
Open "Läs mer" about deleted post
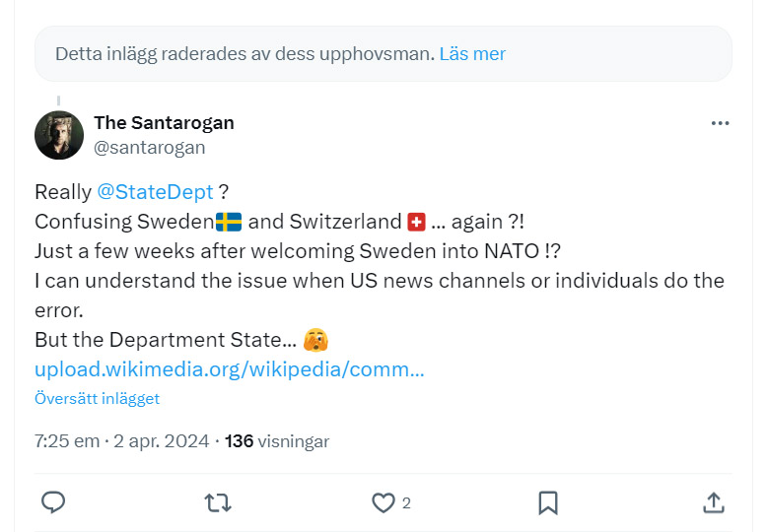[472, 53]
